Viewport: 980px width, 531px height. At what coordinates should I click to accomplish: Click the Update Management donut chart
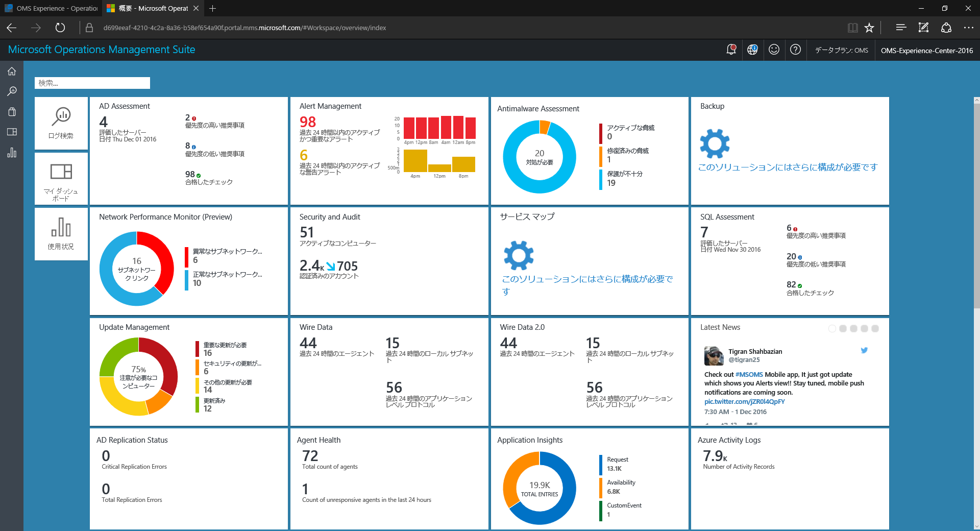coord(138,376)
